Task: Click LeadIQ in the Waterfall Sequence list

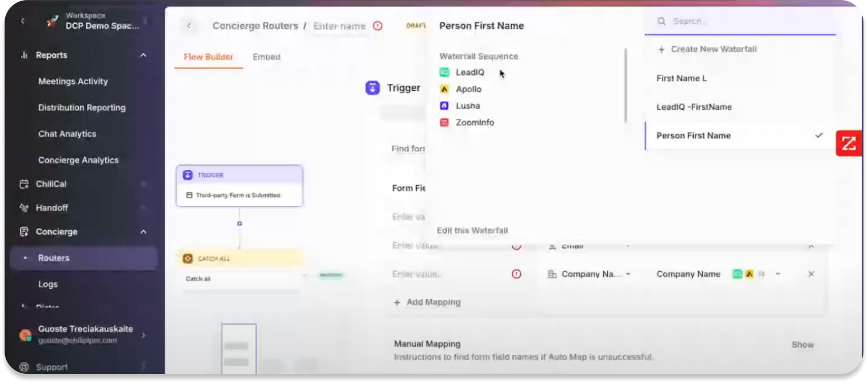Action: tap(470, 73)
